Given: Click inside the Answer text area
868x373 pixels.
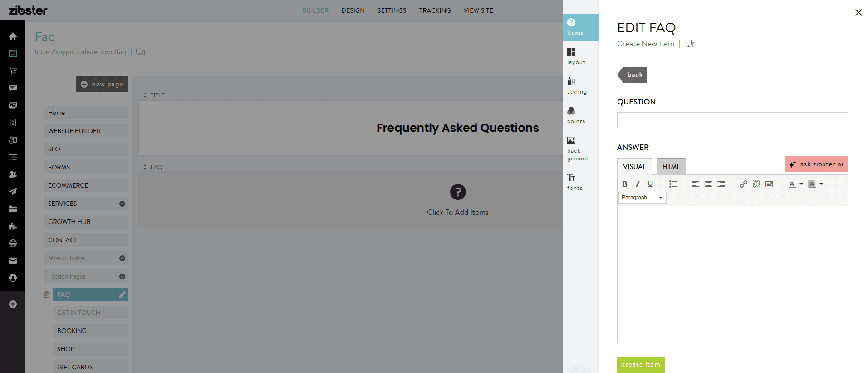Looking at the screenshot, I should [x=732, y=274].
